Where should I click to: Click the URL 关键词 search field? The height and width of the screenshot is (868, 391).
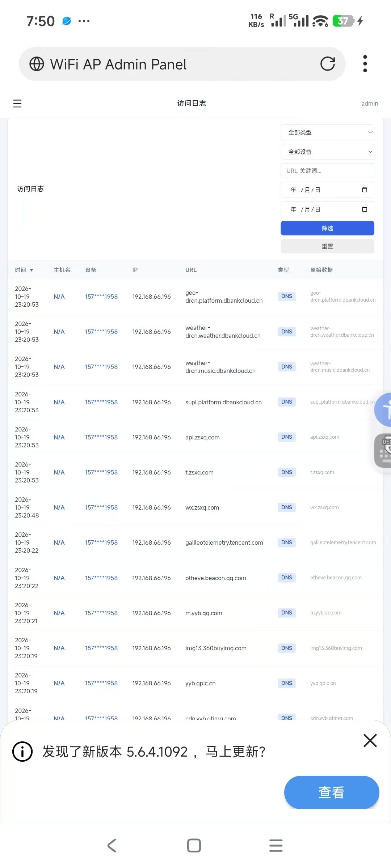327,171
